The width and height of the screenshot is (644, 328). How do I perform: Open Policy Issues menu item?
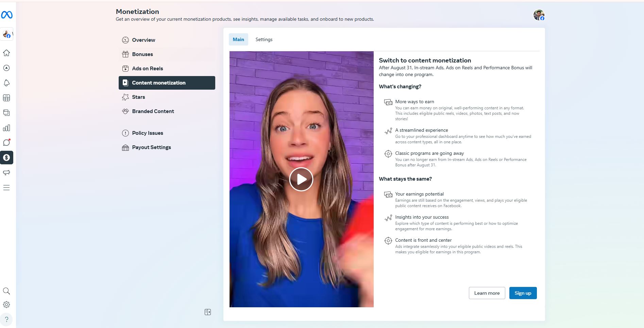(167, 133)
